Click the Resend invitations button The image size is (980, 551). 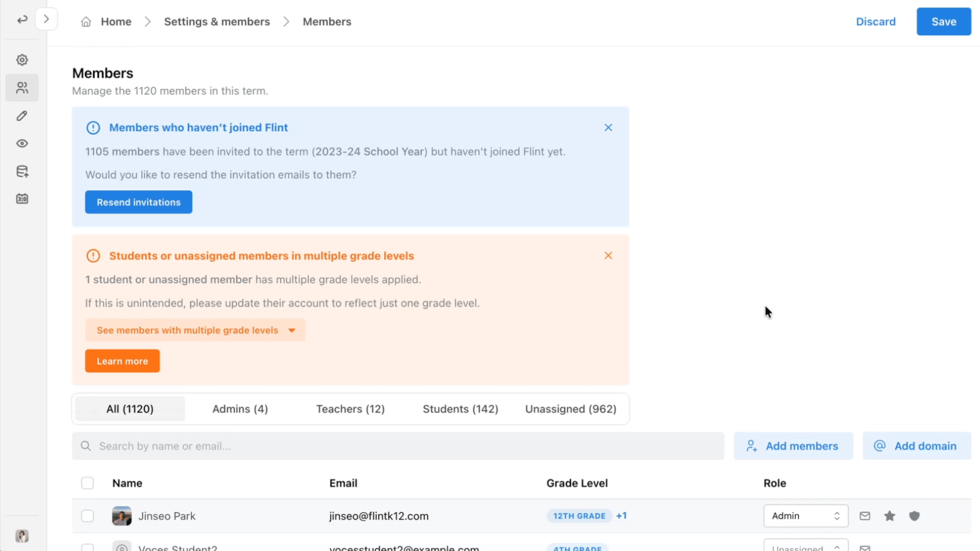coord(138,202)
